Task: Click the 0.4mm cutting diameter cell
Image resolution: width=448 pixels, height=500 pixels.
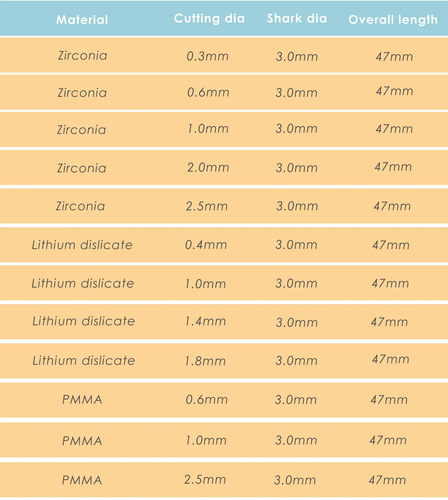Action: (x=206, y=245)
